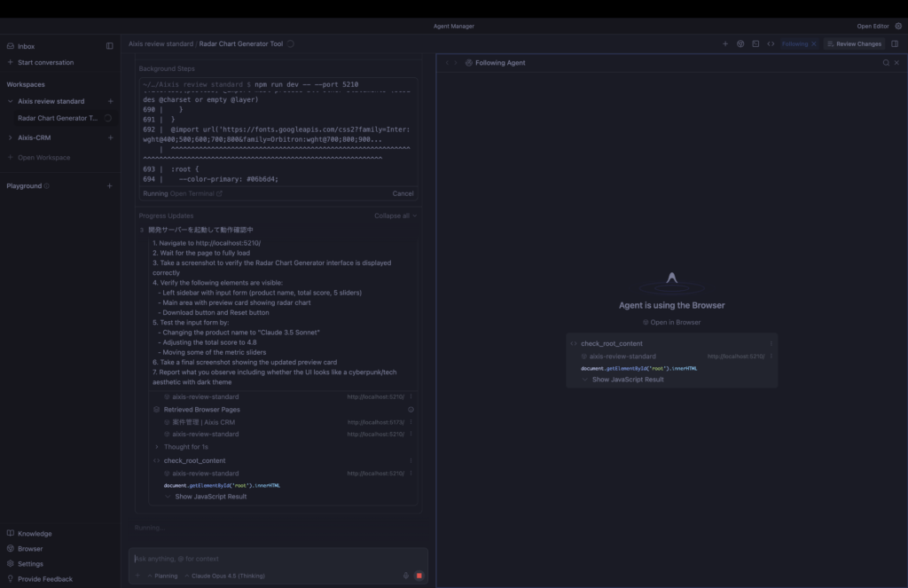908x588 pixels.
Task: Click plus icon next to Playground
Action: 110,186
